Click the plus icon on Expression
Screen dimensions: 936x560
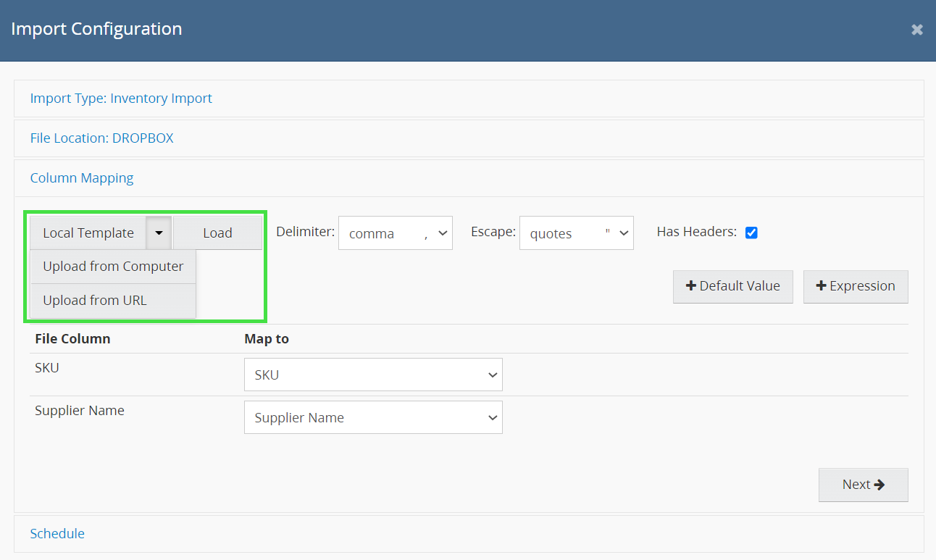821,286
